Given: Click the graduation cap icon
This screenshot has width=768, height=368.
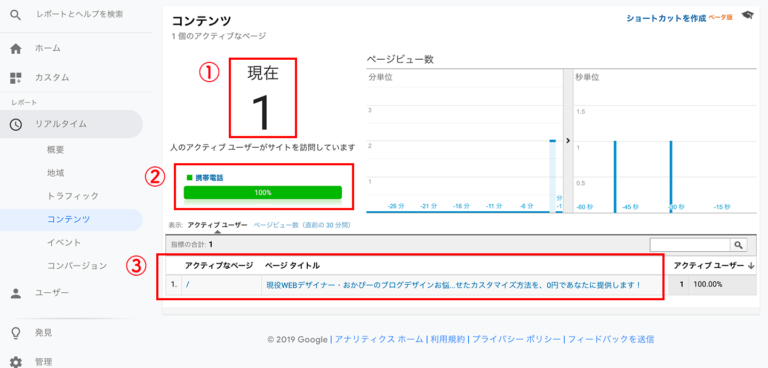Looking at the screenshot, I should (747, 16).
